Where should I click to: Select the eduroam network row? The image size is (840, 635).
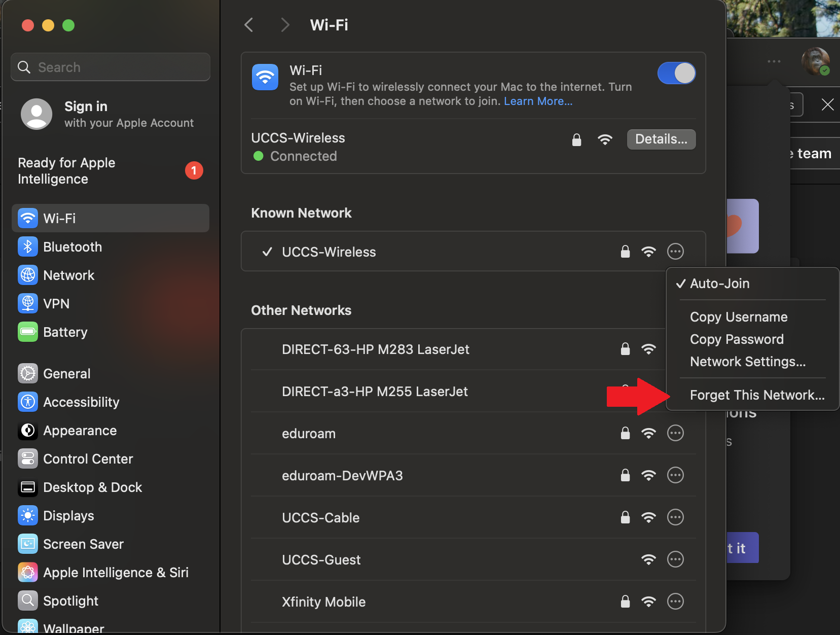point(473,433)
